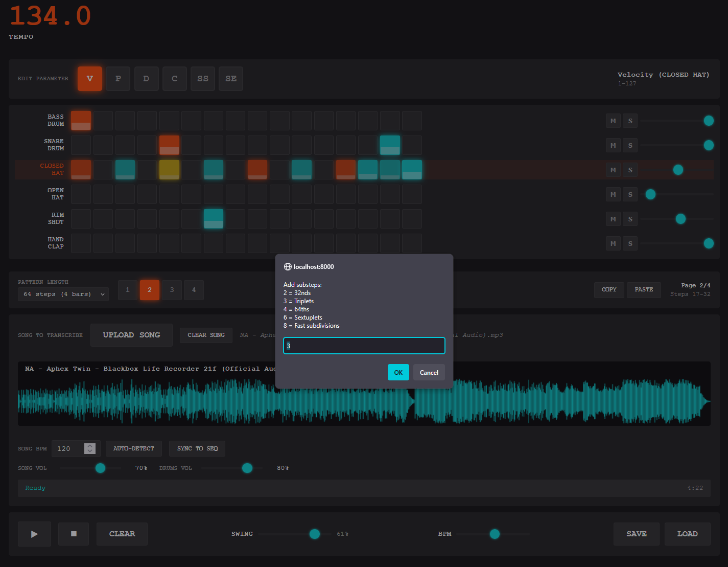Decrement the Song BPM stepper arrow
Image resolution: width=728 pixels, height=567 pixels.
(90, 451)
